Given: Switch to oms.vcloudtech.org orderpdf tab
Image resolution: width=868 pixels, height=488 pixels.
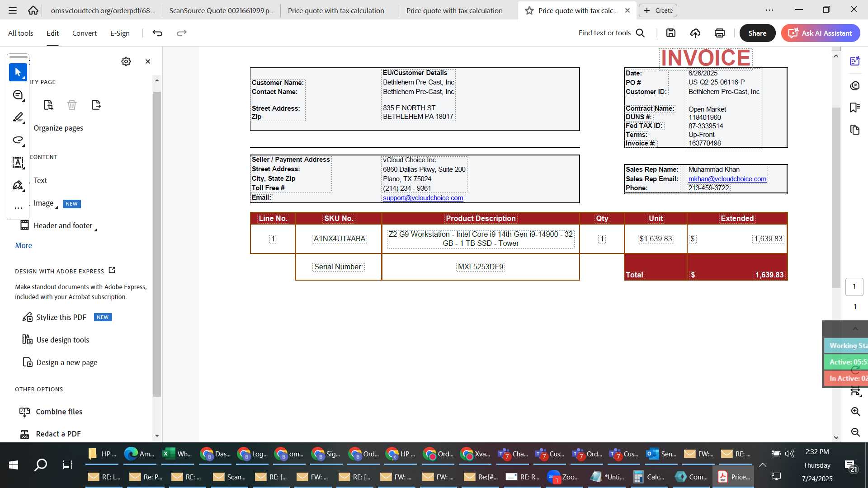Looking at the screenshot, I should click(x=103, y=10).
